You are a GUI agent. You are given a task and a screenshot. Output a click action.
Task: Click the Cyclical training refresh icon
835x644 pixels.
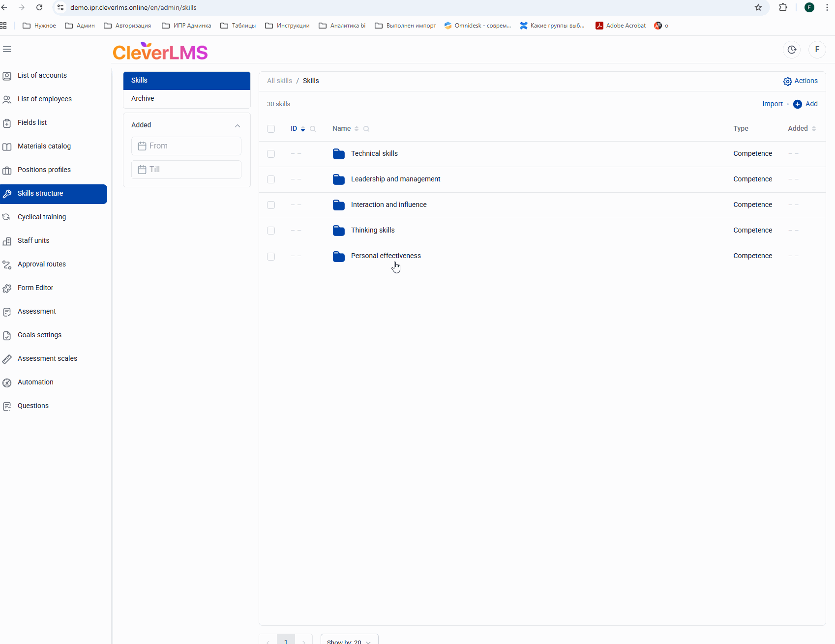click(7, 217)
